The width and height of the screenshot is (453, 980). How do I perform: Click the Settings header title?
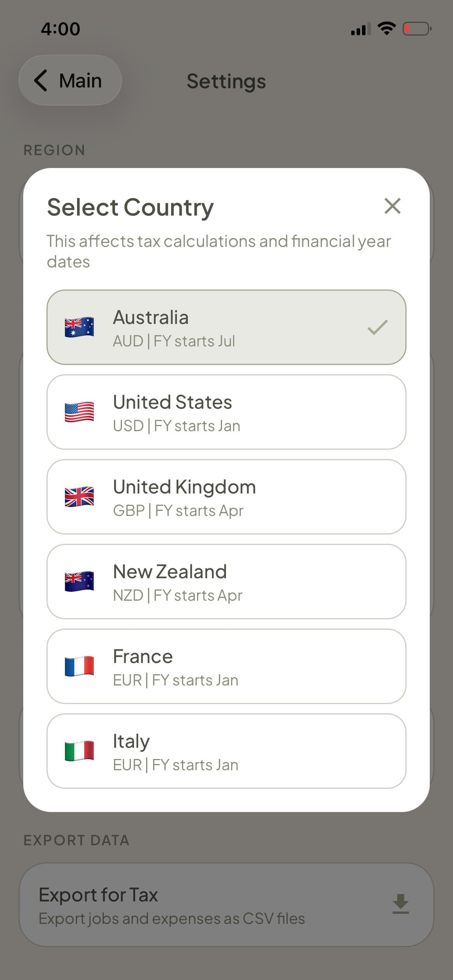tap(226, 81)
